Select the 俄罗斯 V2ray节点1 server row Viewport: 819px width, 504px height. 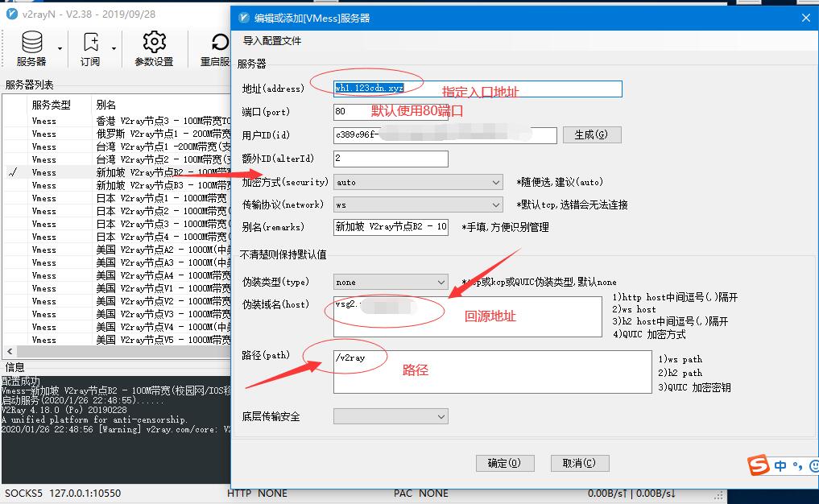117,134
